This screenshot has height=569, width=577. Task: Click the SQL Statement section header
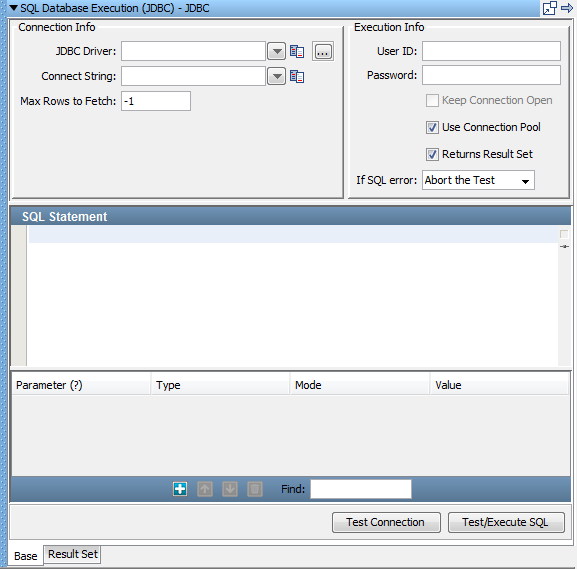291,216
